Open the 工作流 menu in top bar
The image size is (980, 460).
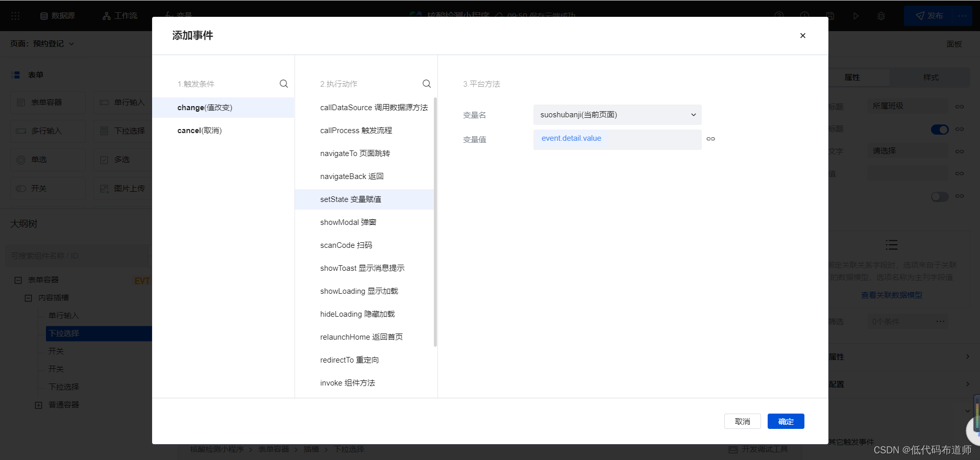pos(120,16)
